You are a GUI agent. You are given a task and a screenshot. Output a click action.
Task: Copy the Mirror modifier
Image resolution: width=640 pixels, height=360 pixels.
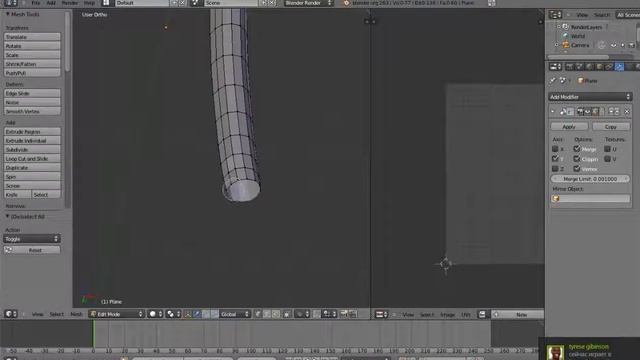tap(611, 127)
